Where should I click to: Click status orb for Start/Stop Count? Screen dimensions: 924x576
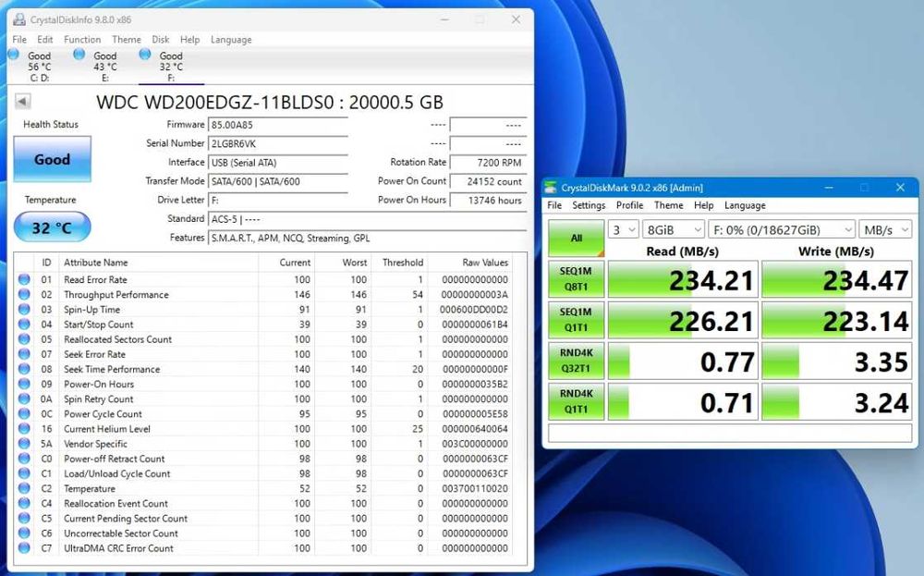click(x=24, y=325)
